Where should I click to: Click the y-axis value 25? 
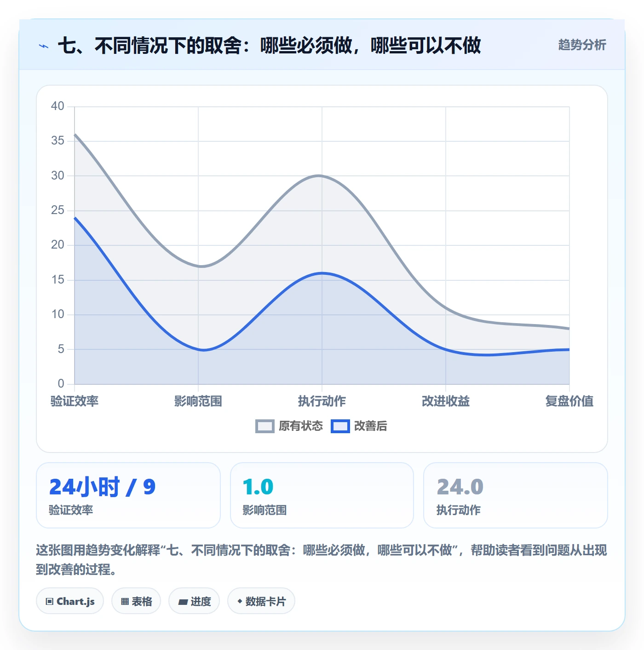[57, 210]
